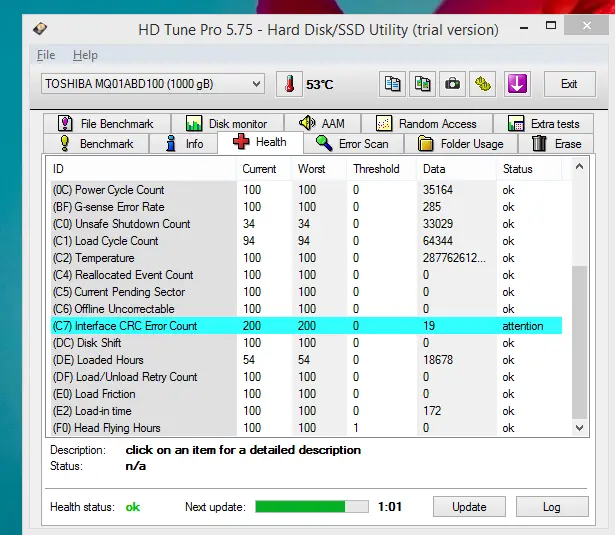Click data value 35164 for Power Cycle Count

coord(438,190)
